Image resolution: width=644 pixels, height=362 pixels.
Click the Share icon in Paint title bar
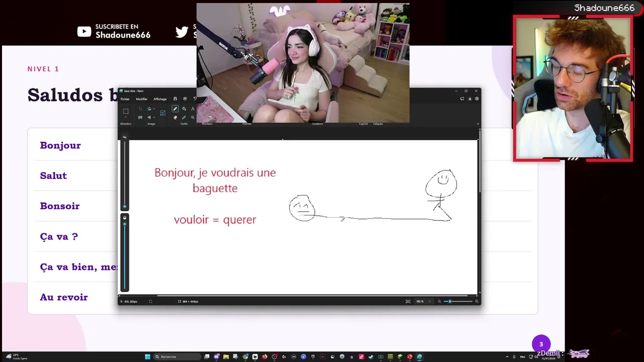(185, 99)
